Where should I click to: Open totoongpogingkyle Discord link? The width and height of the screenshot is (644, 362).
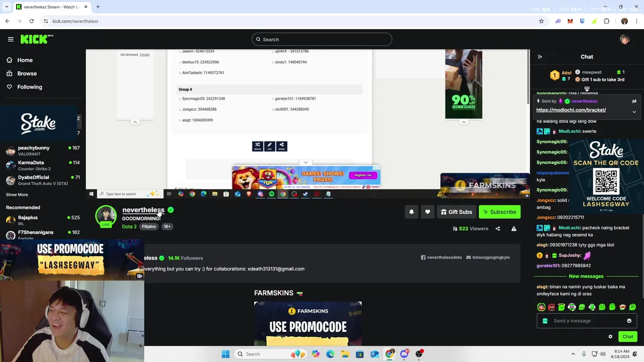[488, 257]
